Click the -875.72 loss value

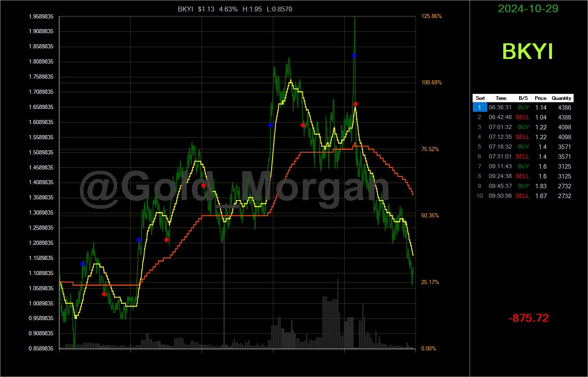(x=528, y=318)
